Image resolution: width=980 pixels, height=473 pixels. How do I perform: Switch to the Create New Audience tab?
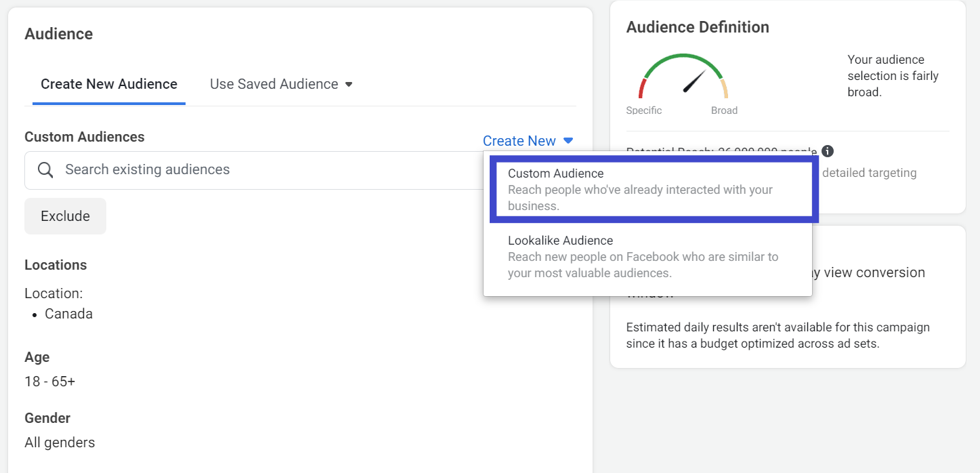109,85
